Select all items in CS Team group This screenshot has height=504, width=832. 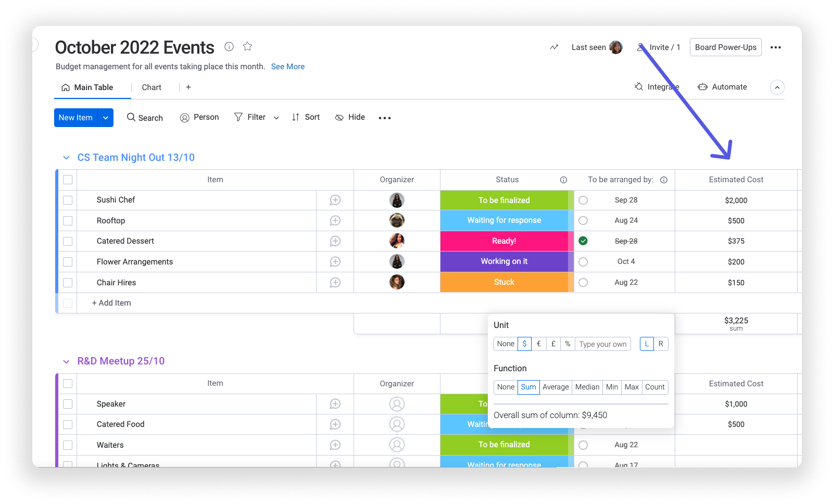point(68,180)
